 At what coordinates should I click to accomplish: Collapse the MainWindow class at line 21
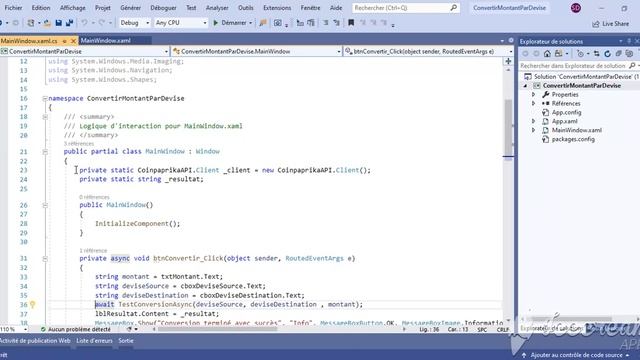[45, 151]
